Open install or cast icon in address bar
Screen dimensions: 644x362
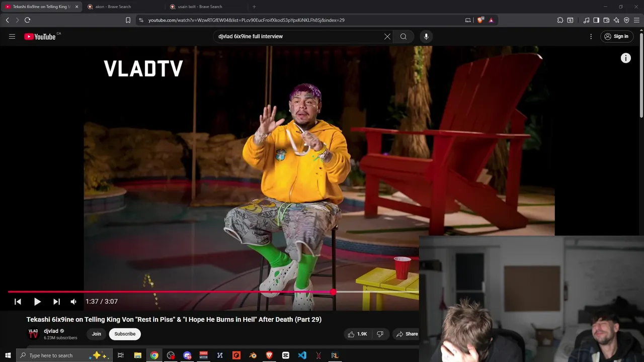tap(468, 20)
